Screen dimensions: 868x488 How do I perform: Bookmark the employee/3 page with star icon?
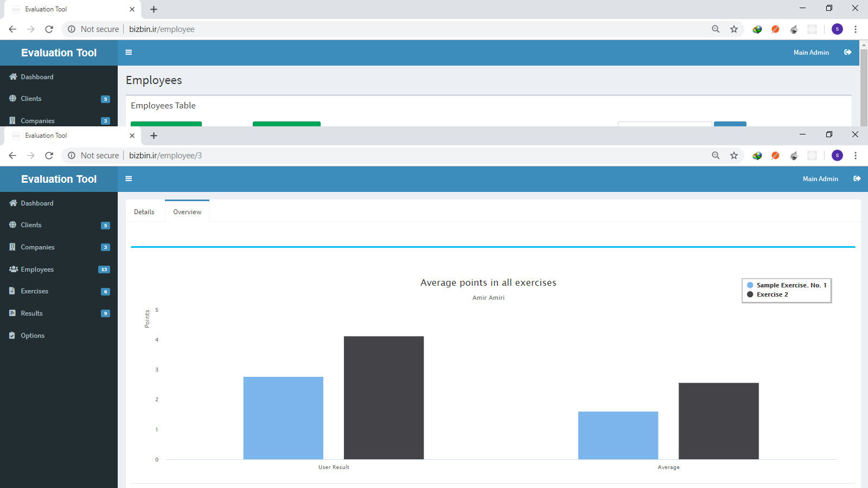coord(734,156)
